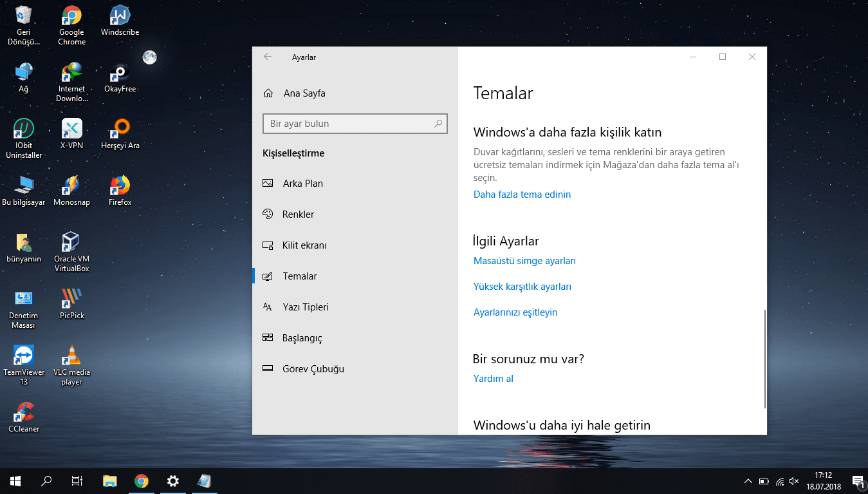
Task: Open X-VPN desktop shortcut
Action: 71,134
